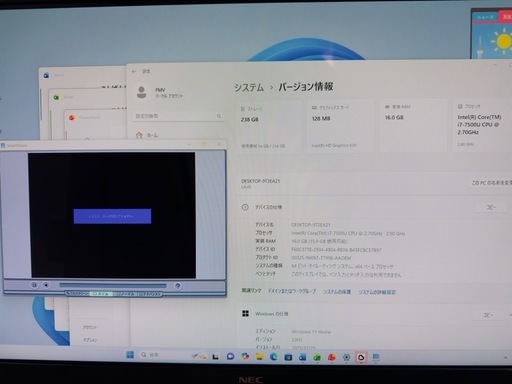This screenshot has height=384, width=512.
Task: Click the info icon beside デバイスの仕様
Action: 245,207
